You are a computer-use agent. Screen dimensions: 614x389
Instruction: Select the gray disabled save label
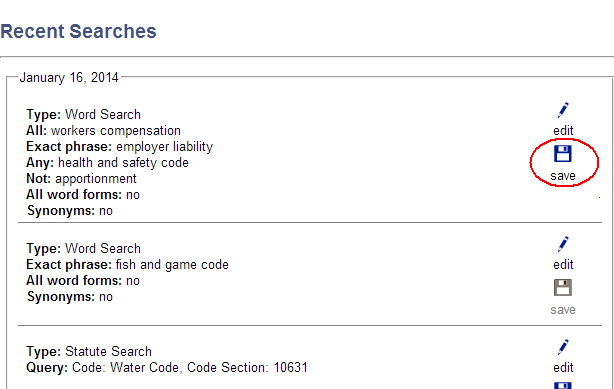[563, 310]
